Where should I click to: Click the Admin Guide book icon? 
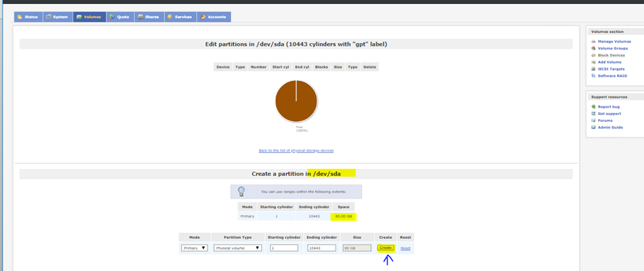click(x=593, y=127)
